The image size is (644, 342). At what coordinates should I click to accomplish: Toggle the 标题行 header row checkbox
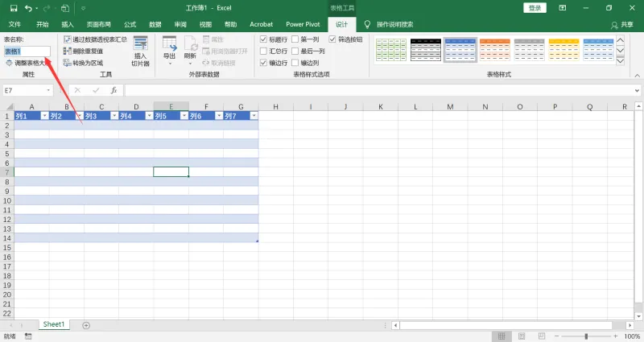coord(264,39)
